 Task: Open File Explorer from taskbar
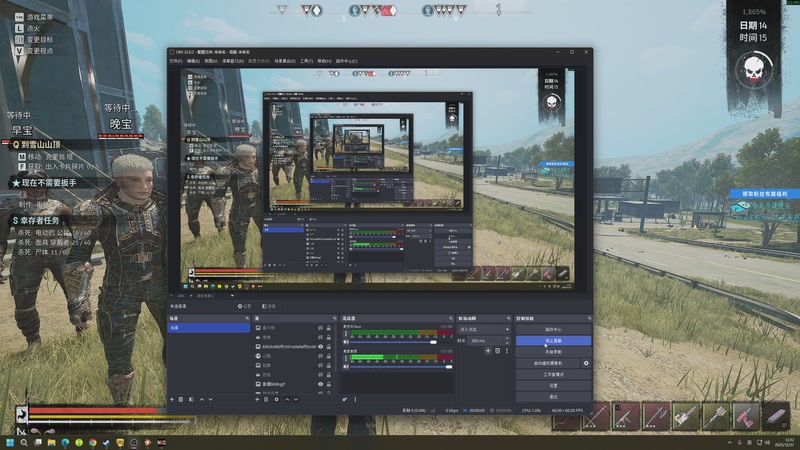click(x=52, y=442)
